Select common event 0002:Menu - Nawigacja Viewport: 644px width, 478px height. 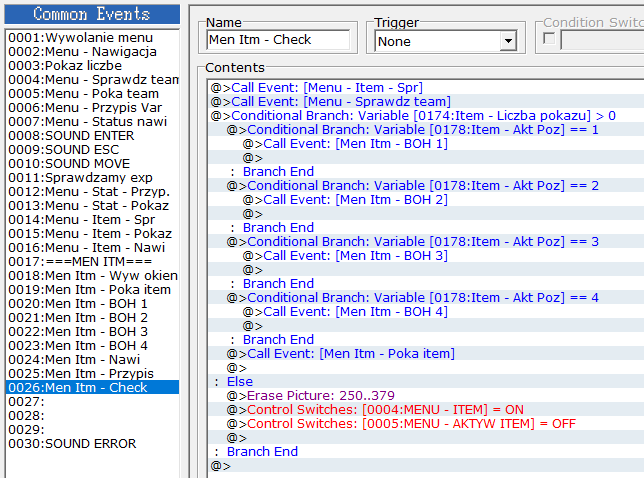click(92, 51)
